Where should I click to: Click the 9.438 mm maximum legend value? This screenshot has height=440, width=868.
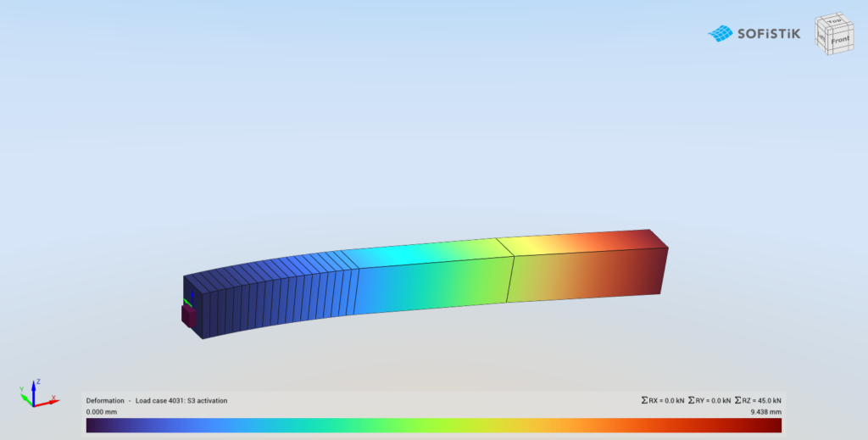click(x=765, y=411)
